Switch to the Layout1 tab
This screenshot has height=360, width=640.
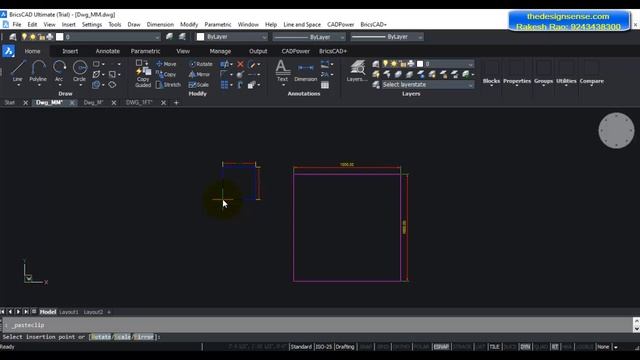(x=69, y=312)
